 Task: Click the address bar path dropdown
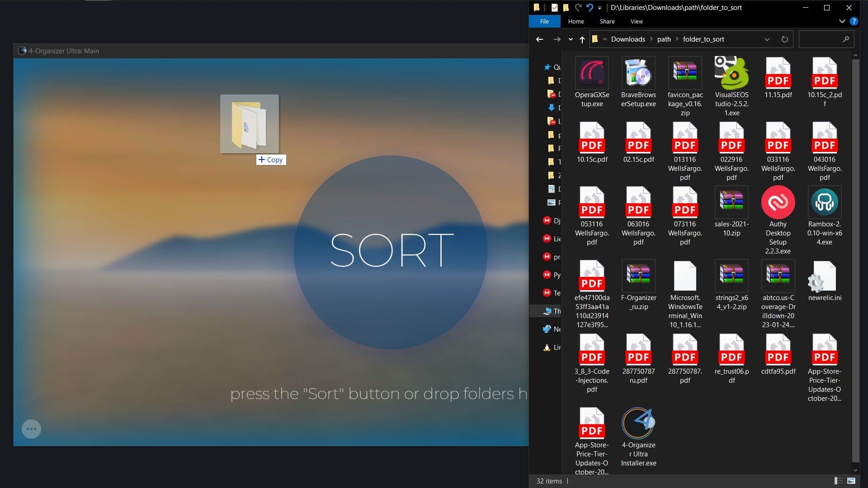click(767, 39)
